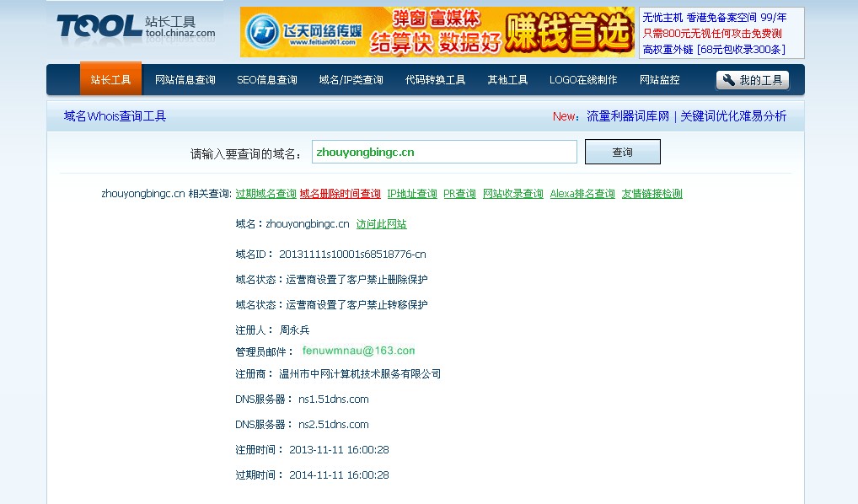Viewport: 858px width, 504px height.
Task: Open the 其他工具 menu
Action: click(507, 80)
